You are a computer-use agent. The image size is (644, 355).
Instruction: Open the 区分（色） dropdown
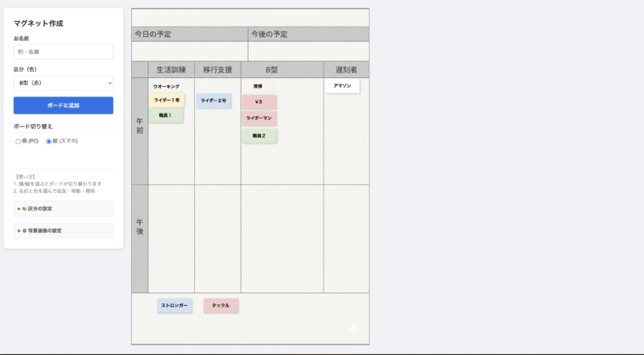click(63, 83)
